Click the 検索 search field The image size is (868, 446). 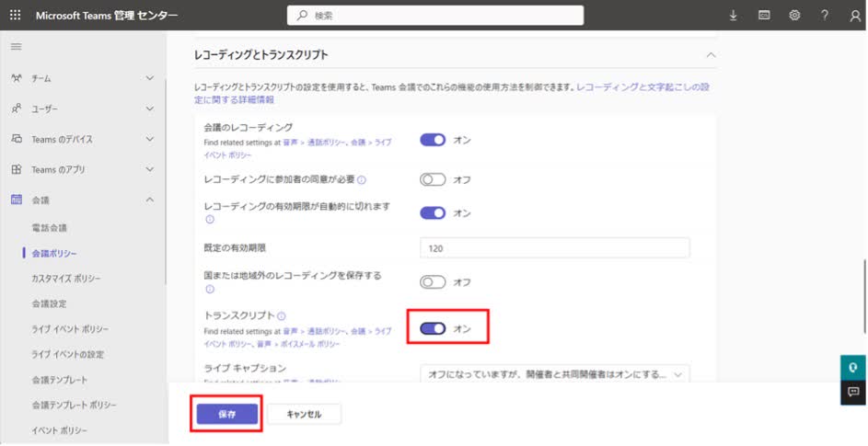pyautogui.click(x=435, y=16)
